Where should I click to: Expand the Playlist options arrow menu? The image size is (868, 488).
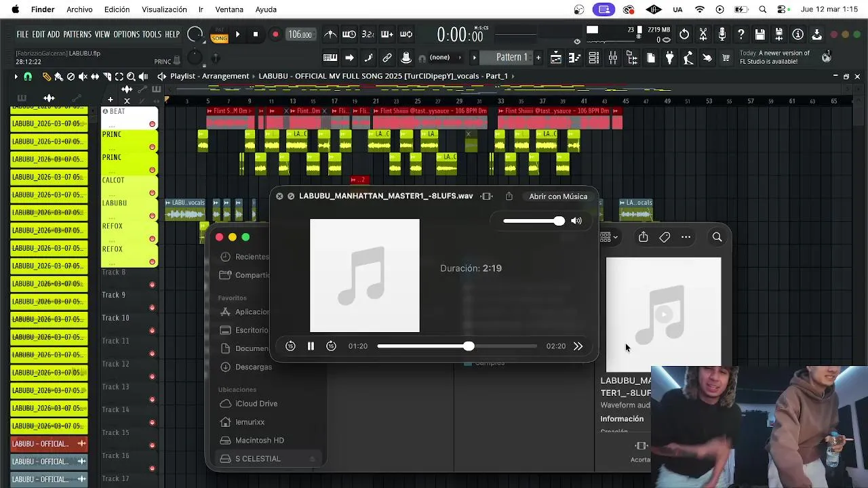(16, 77)
